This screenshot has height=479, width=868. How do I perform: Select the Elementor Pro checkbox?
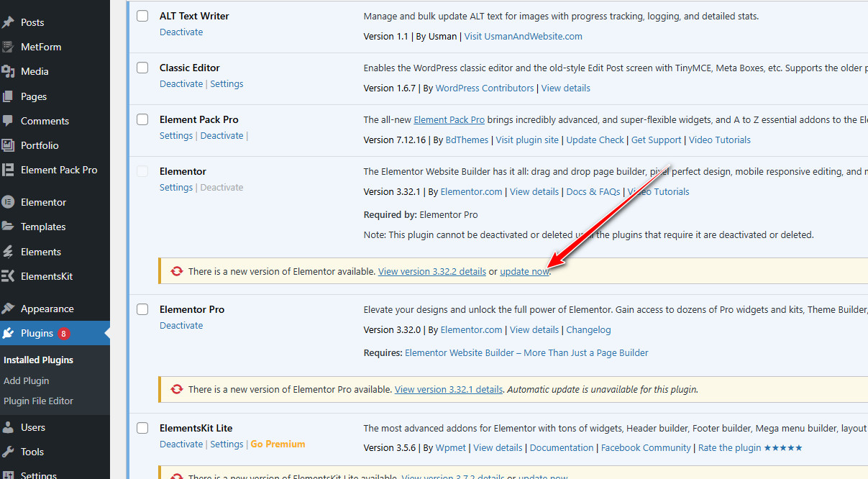(142, 309)
